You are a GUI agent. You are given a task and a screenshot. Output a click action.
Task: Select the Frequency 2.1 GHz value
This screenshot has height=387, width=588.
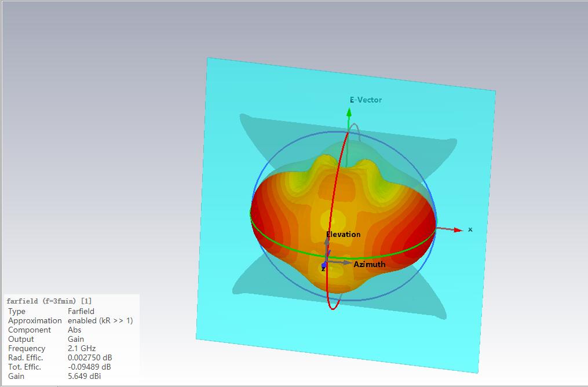82,348
